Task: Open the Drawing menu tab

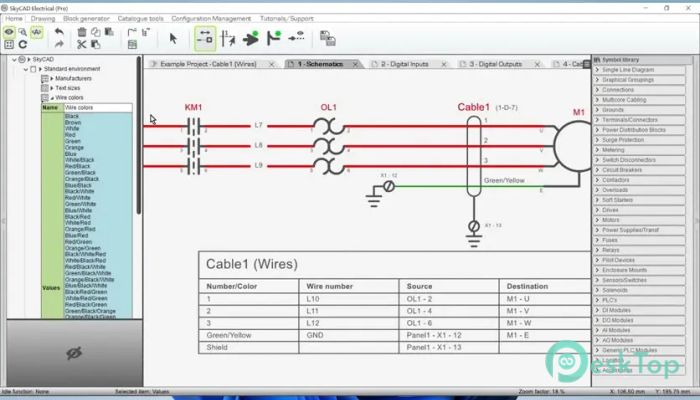Action: point(43,19)
